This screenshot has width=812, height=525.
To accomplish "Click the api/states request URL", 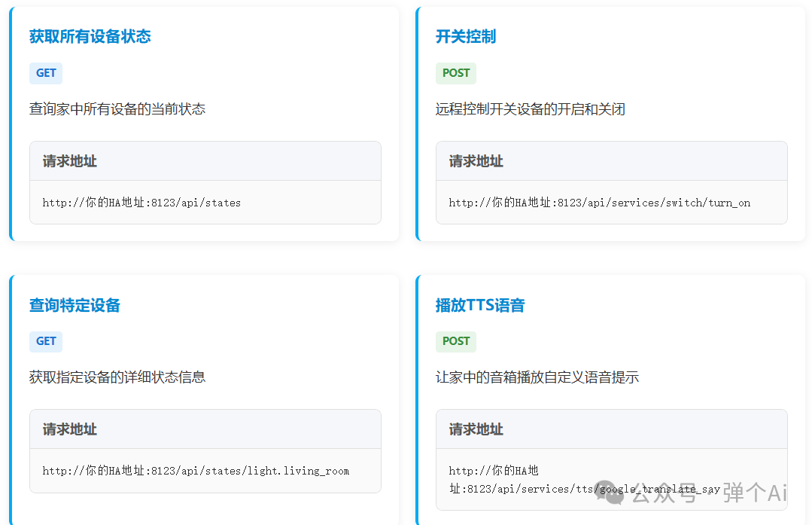I will coord(141,203).
